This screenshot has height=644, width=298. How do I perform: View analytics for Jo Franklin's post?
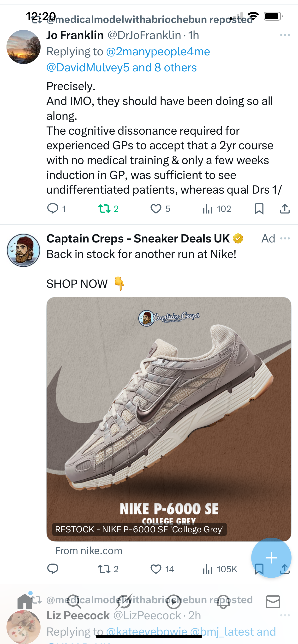click(x=208, y=208)
